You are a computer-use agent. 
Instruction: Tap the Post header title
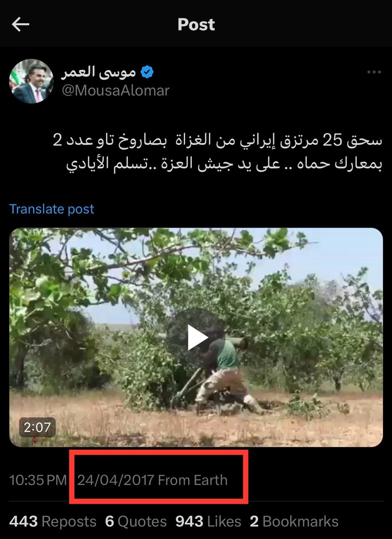tap(196, 24)
